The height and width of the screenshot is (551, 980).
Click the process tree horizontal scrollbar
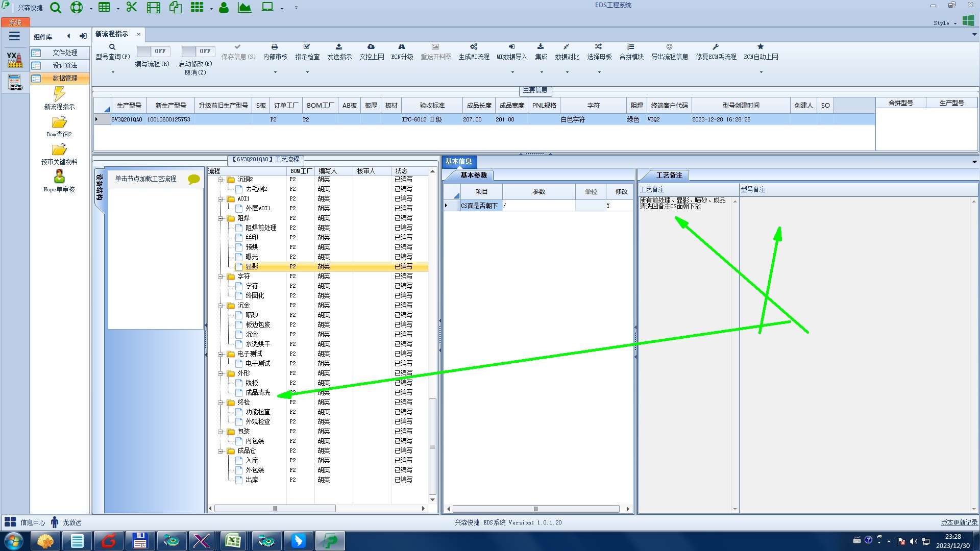click(x=275, y=509)
